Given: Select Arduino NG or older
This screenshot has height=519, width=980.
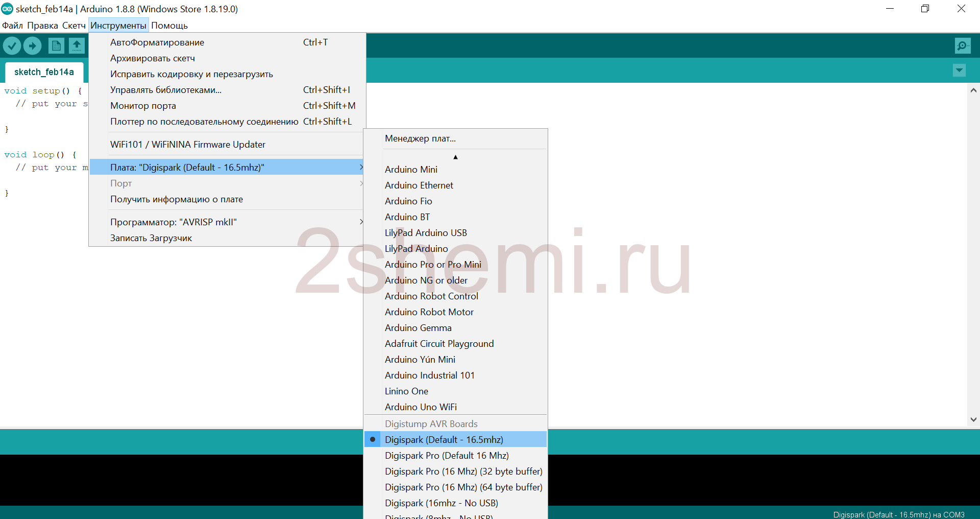Looking at the screenshot, I should [455, 280].
